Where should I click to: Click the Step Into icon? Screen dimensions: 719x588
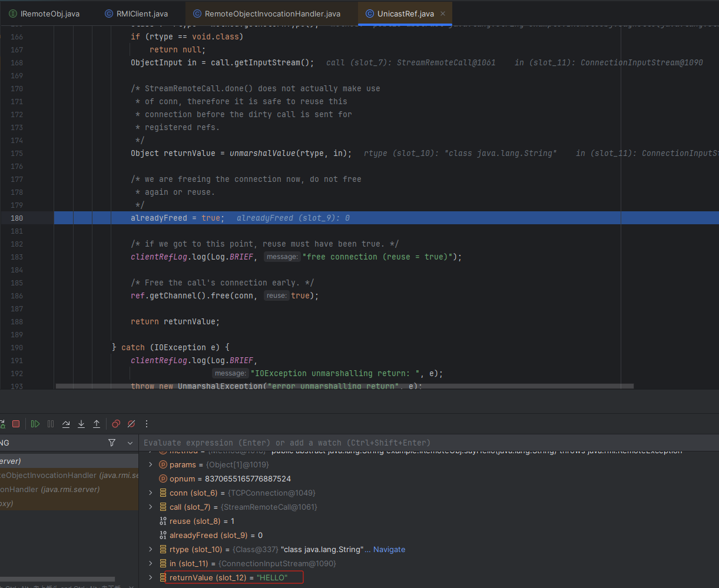coord(81,424)
